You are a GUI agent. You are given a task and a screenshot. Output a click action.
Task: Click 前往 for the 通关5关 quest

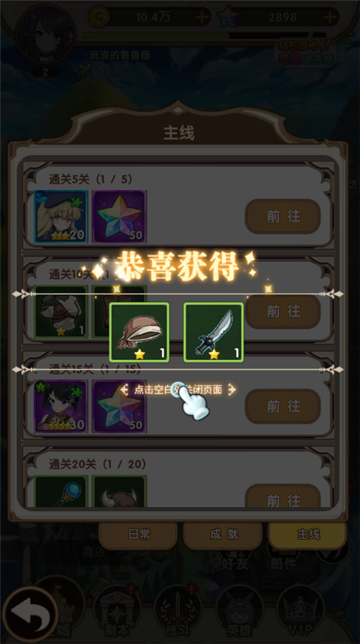283,216
